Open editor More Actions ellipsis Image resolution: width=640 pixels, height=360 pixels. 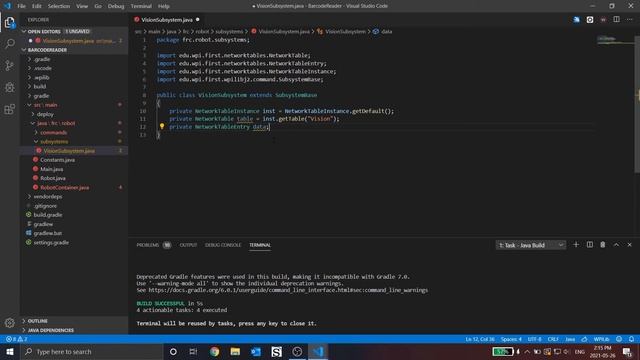629,20
